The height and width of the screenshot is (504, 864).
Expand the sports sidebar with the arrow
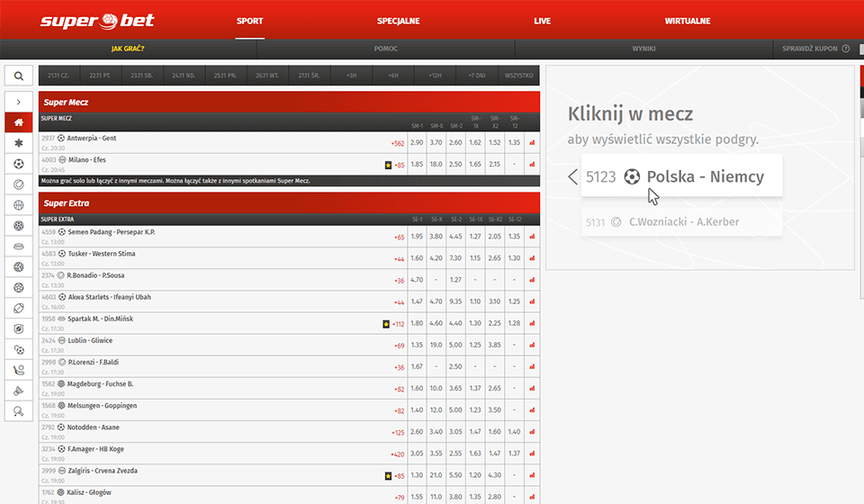coord(19,102)
